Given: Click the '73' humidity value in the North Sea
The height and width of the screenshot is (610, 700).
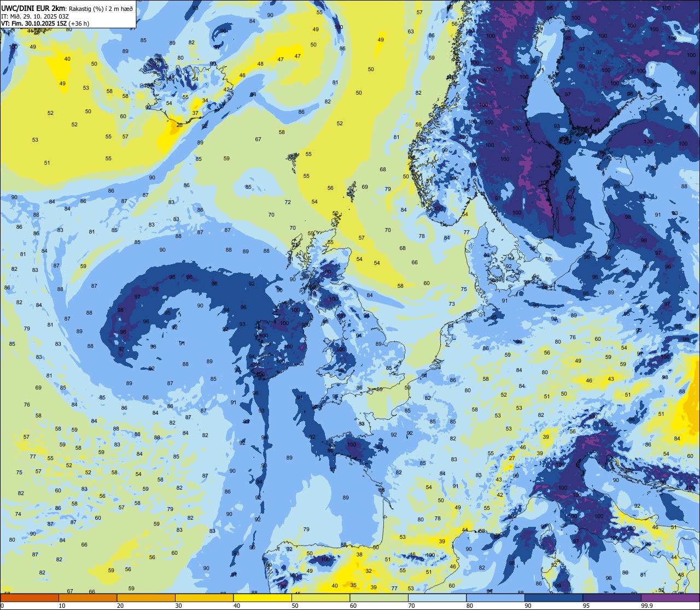Looking at the screenshot, I should click(452, 304).
